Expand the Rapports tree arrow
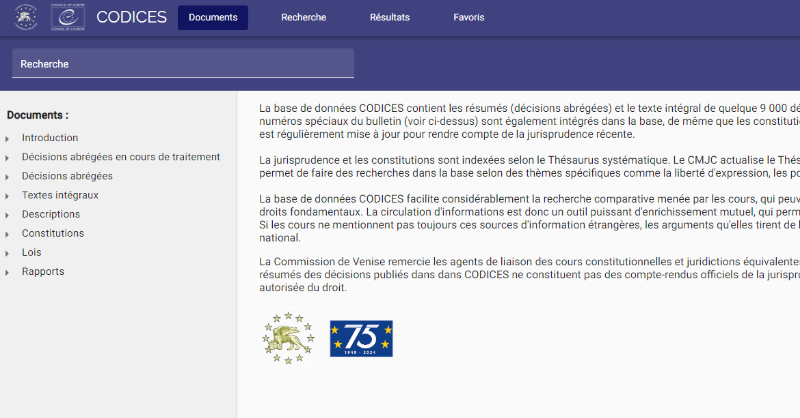This screenshot has width=800, height=418. [7, 273]
